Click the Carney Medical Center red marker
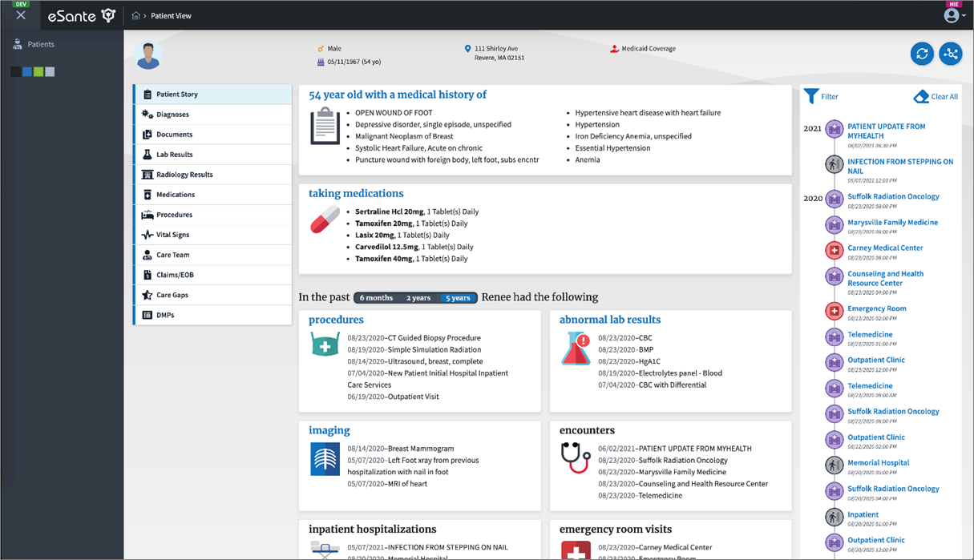 (835, 251)
